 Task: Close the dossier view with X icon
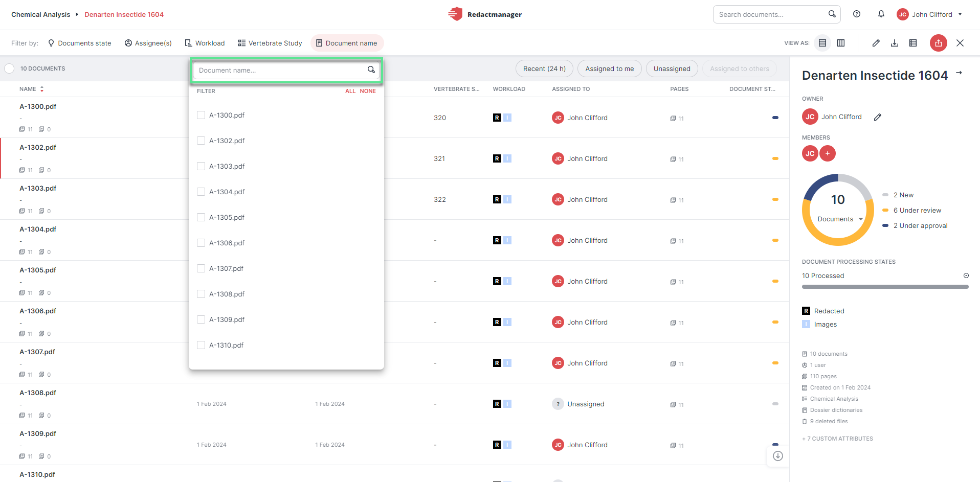pyautogui.click(x=960, y=43)
